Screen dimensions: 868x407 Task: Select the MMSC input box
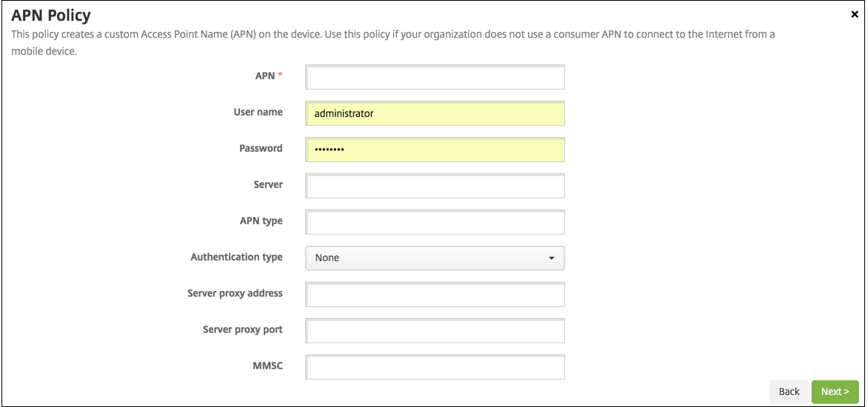435,367
